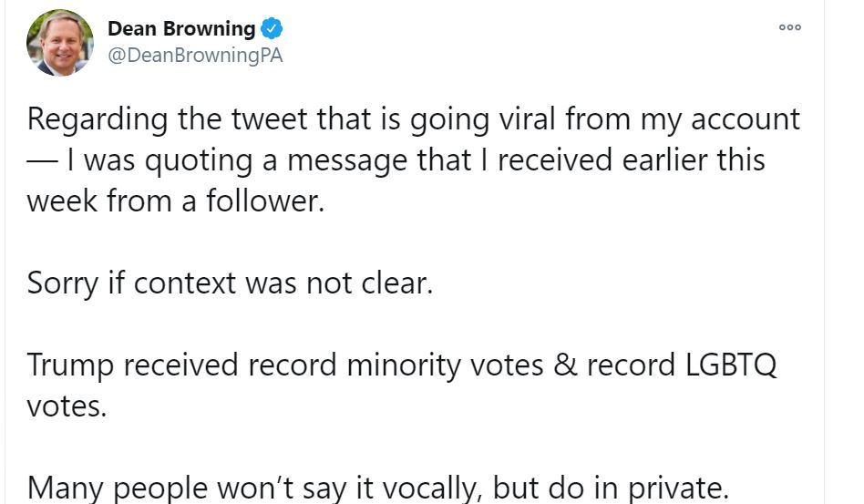Click the standalone word "votes." line
Viewport: 864px width, 504px height.
click(x=67, y=406)
